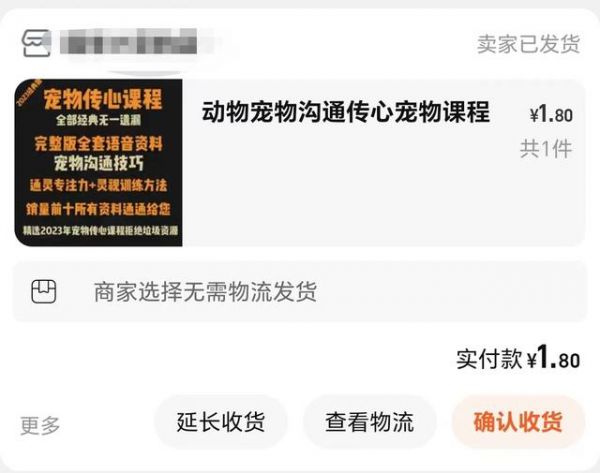Select 延长收货 to extend receipt time
The image size is (600, 473).
(x=221, y=422)
